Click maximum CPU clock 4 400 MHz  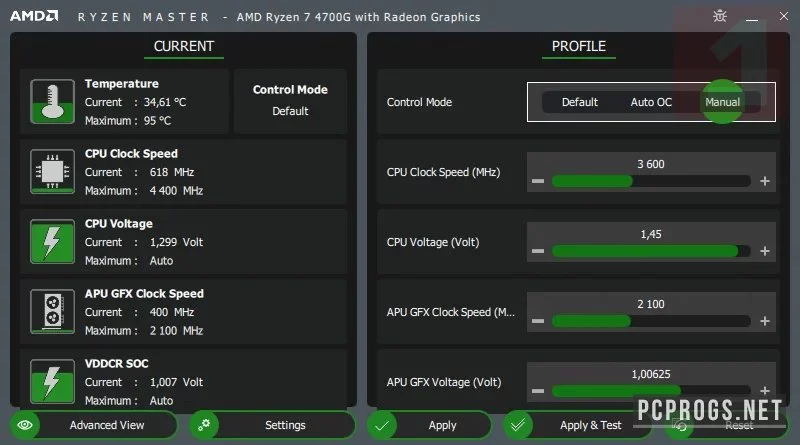point(177,191)
